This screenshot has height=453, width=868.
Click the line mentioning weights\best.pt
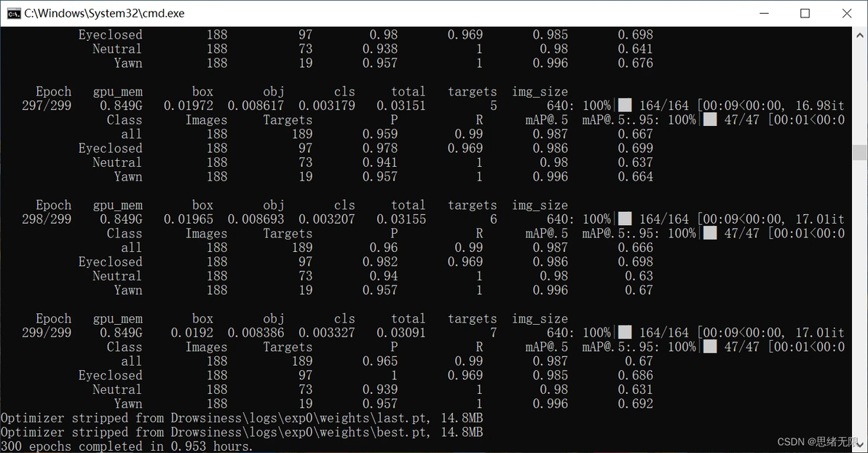pos(241,432)
